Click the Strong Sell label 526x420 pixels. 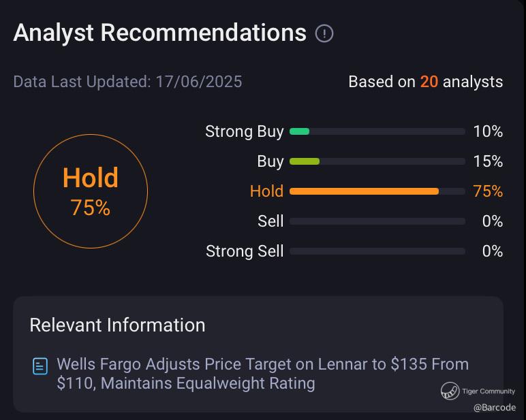[x=244, y=251]
